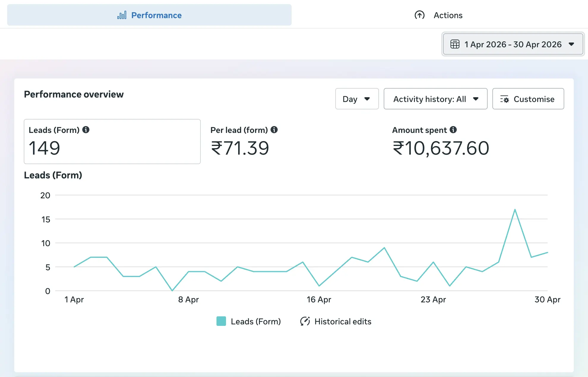
Task: Click the Activity history caret arrow
Action: pos(476,99)
